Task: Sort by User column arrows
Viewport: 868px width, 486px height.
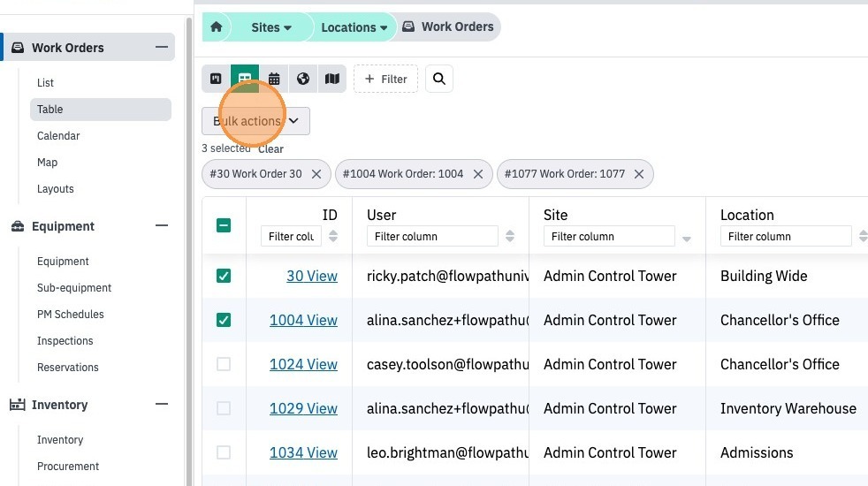Action: click(510, 236)
